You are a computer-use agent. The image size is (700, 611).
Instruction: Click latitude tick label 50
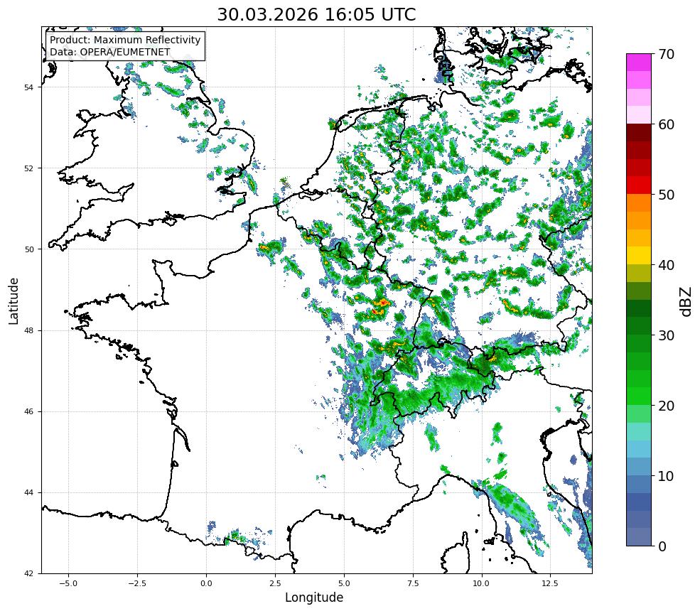pos(28,249)
